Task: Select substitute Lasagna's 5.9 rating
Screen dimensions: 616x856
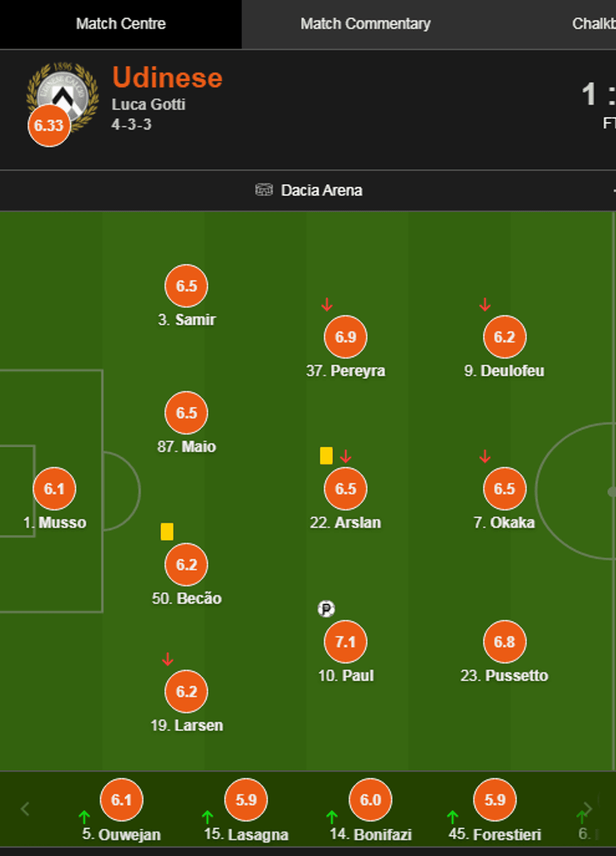Action: 246,799
